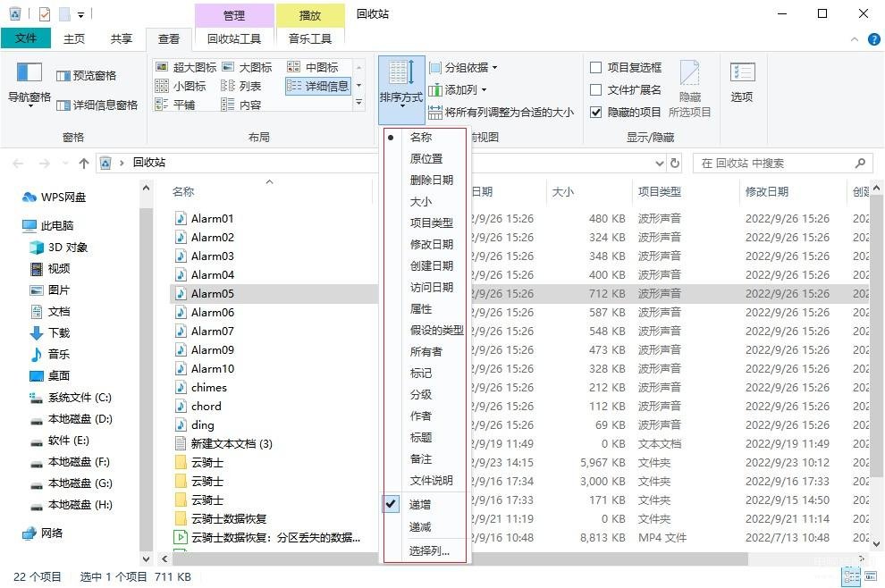Select Ascending (递增) sort order

tap(425, 505)
